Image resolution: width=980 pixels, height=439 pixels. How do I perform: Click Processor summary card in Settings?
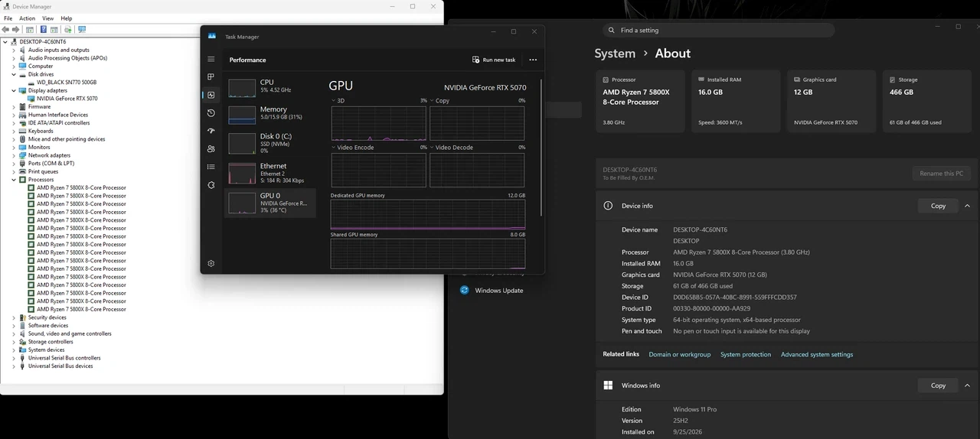pyautogui.click(x=640, y=101)
